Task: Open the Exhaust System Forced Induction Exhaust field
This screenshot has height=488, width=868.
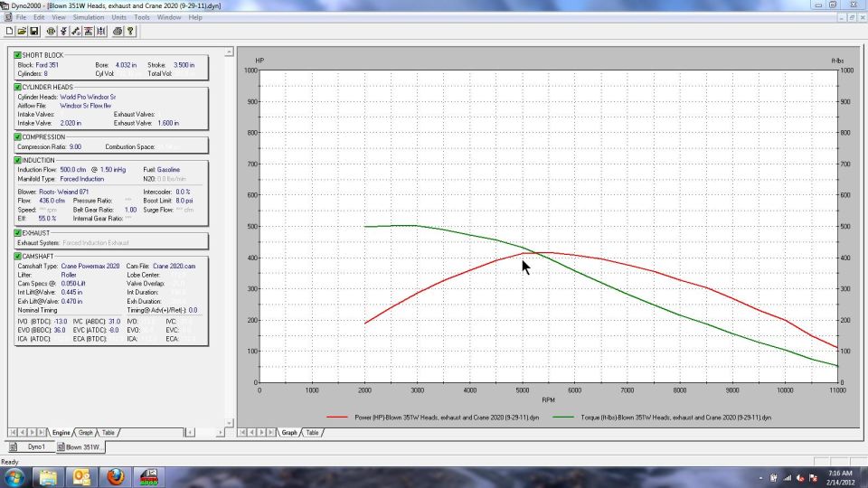Action: pyautogui.click(x=95, y=242)
